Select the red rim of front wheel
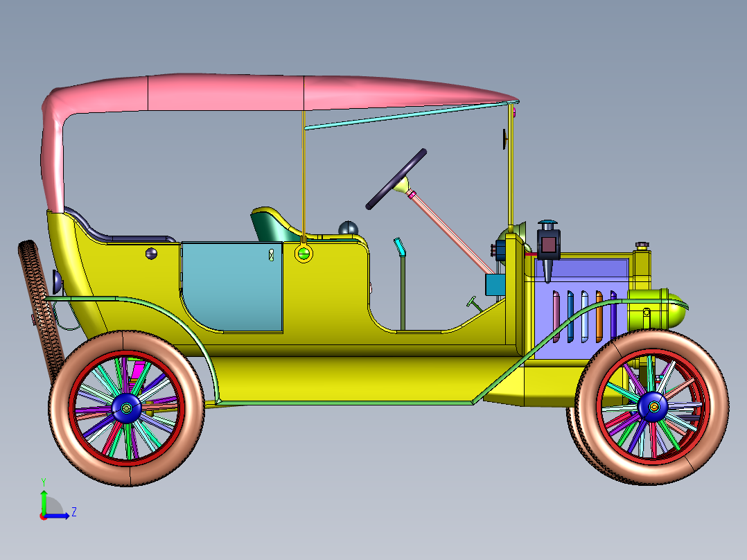This screenshot has width=747, height=560. (599, 408)
